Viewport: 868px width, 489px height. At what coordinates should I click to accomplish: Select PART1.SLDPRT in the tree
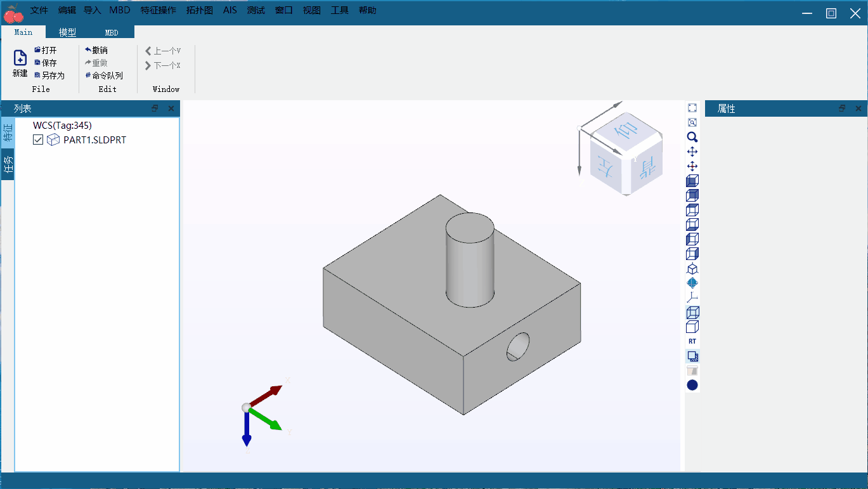click(x=94, y=140)
